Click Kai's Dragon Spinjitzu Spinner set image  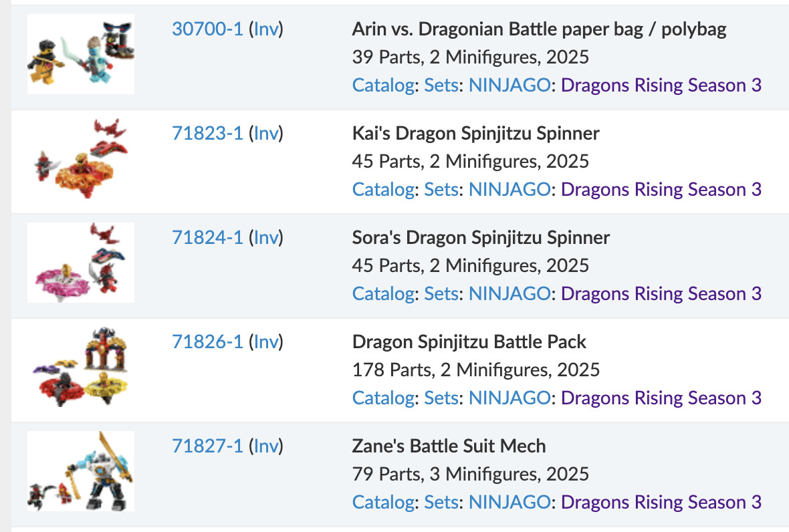click(81, 158)
